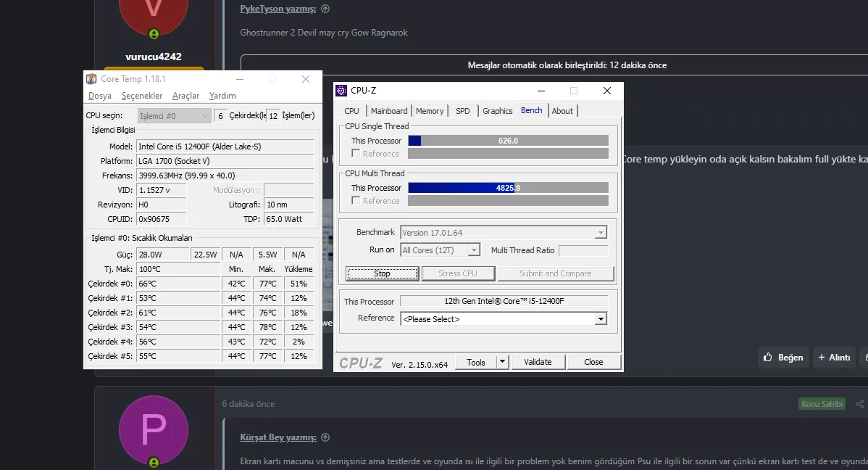
Task: Click the Submit and Compare button
Action: [x=555, y=273]
